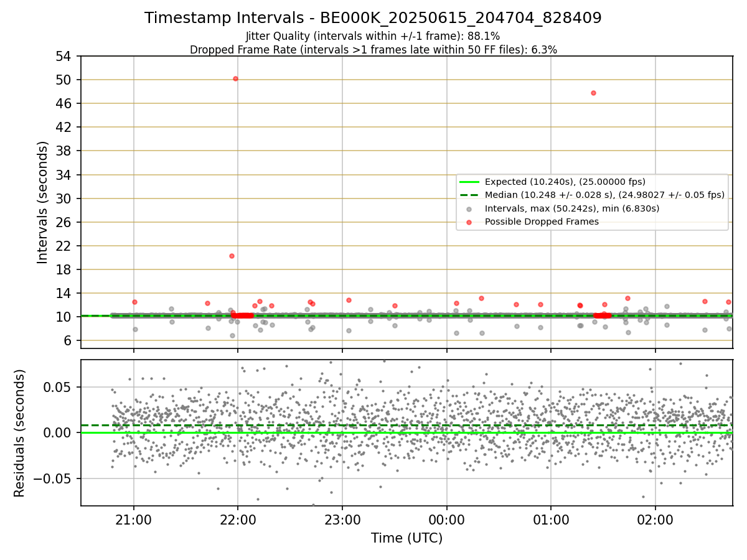Select the "Jitter Quality" 88.1% subtitle line

[373, 36]
